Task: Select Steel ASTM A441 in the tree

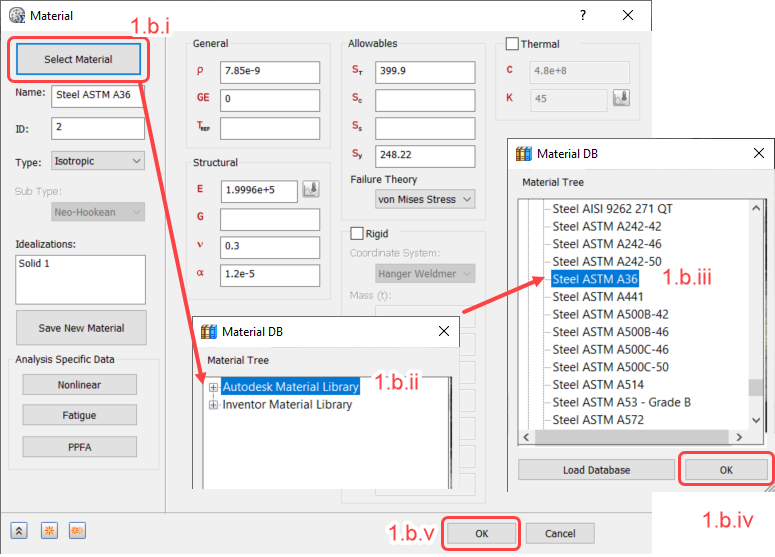Action: click(598, 297)
